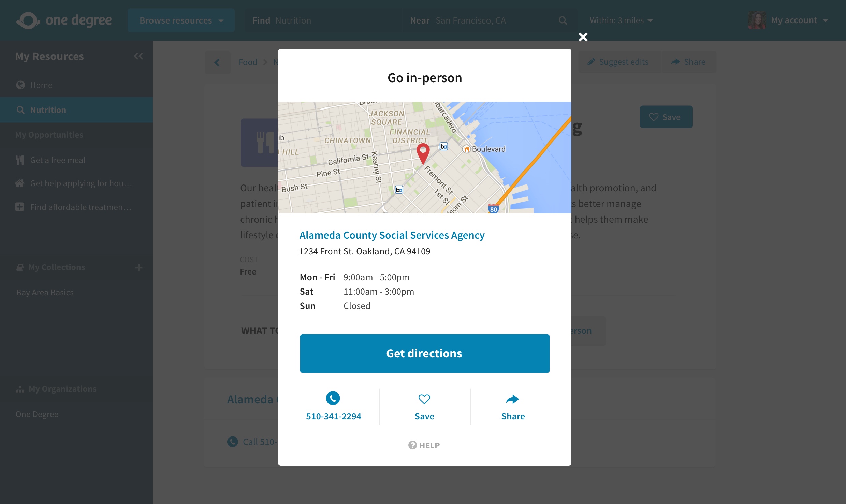
Task: Open Alameda County Social Services Agency link
Action: tap(392, 235)
